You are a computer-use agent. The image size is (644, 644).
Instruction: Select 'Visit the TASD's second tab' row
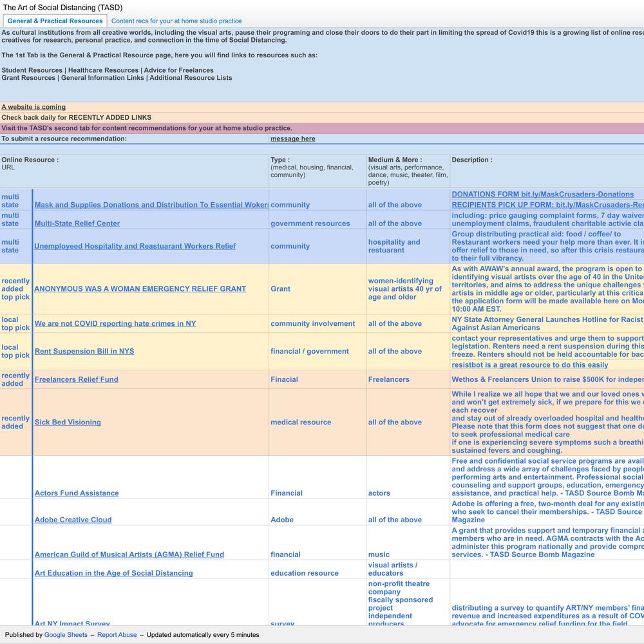tap(322, 128)
